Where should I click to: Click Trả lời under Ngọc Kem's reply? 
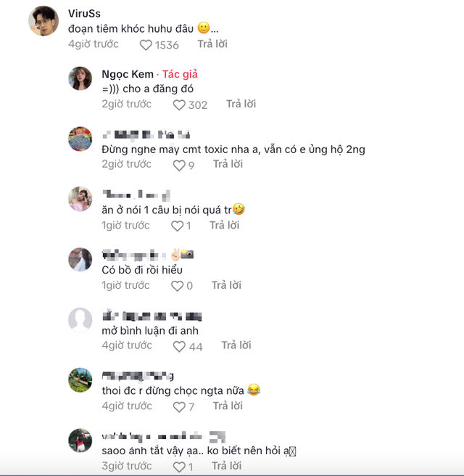[241, 104]
